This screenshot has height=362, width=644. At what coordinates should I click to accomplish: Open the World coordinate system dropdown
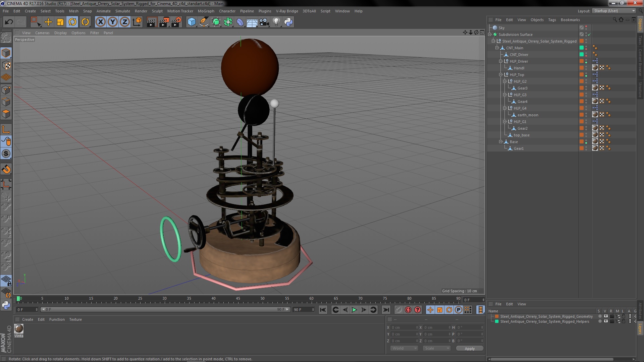pyautogui.click(x=404, y=349)
